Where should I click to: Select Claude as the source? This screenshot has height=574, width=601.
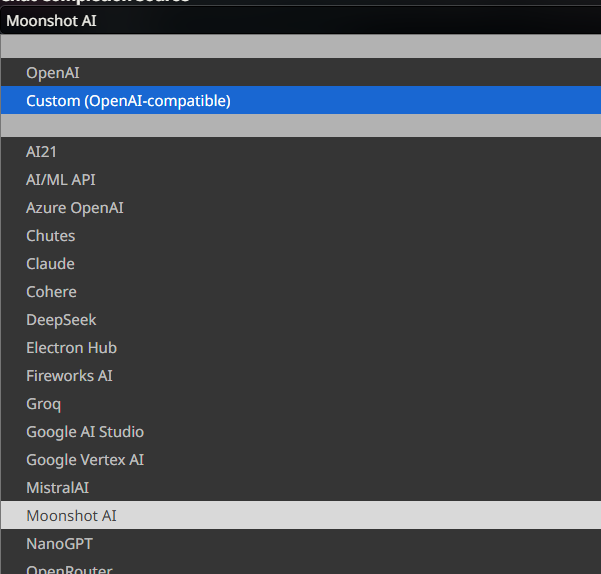click(x=301, y=263)
